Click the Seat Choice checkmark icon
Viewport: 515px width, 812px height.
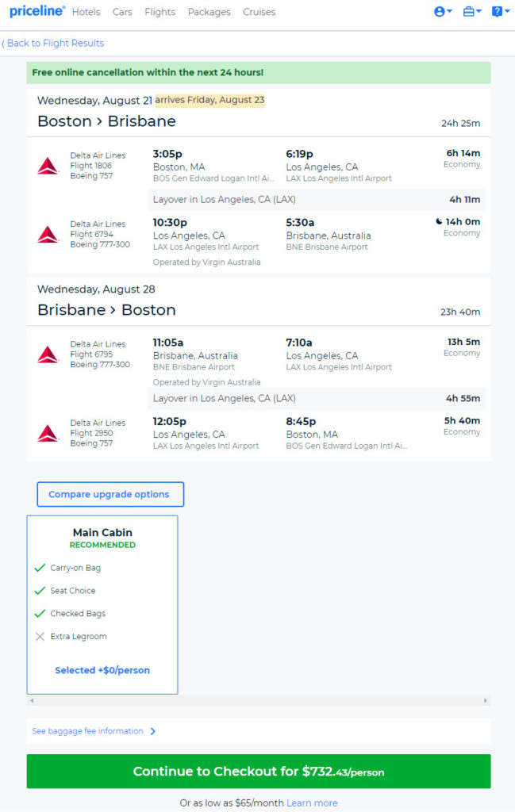[x=40, y=590]
